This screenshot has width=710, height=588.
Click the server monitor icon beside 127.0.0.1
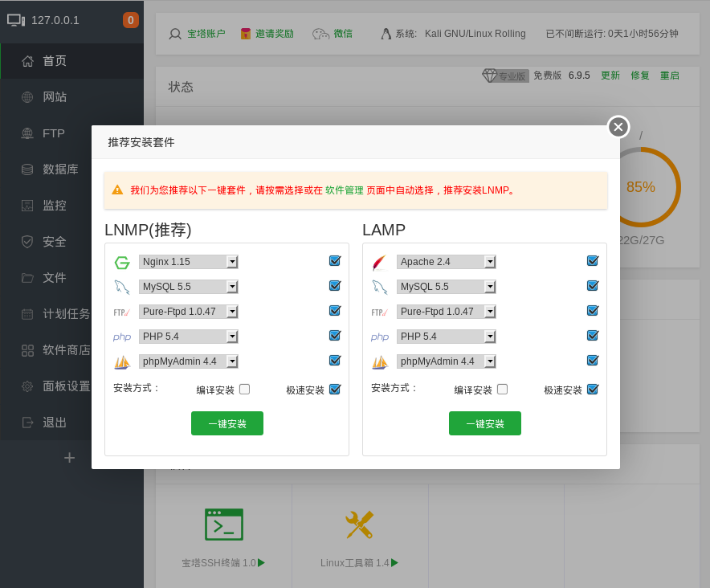point(16,20)
